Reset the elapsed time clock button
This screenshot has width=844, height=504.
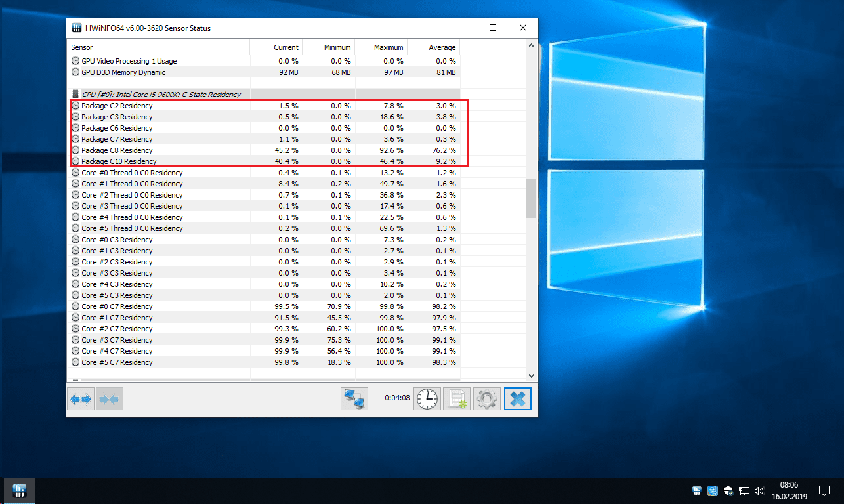pos(427,399)
